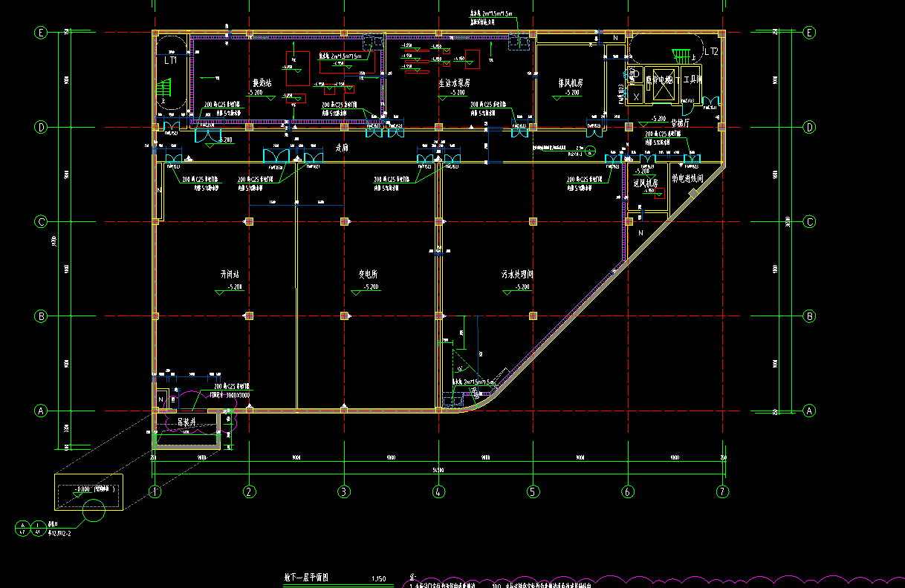Viewport: 905px width, 588px height.
Task: Click the 换热站 room label
Action: [x=262, y=83]
